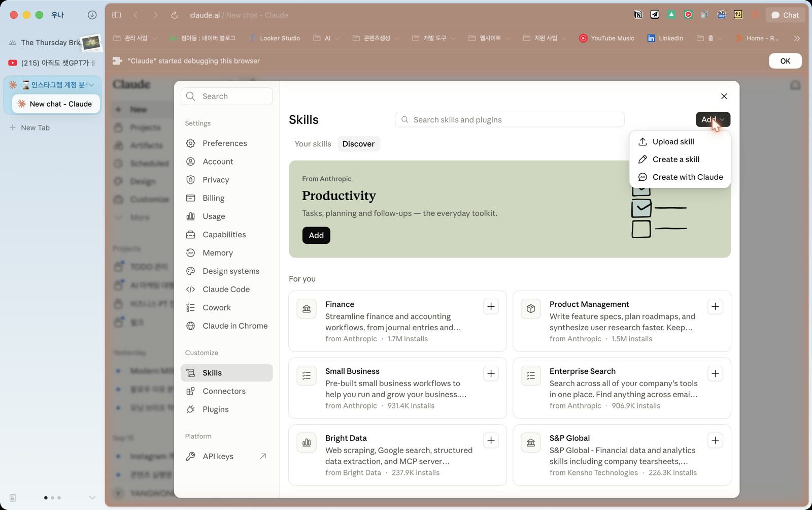This screenshot has height=510, width=812.
Task: Open LinkedIn bookmark
Action: point(665,38)
